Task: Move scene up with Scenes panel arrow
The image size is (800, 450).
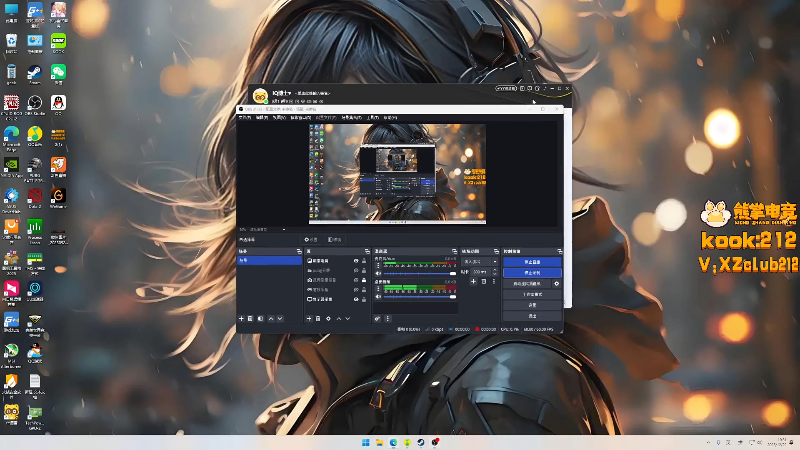Action: 271,318
